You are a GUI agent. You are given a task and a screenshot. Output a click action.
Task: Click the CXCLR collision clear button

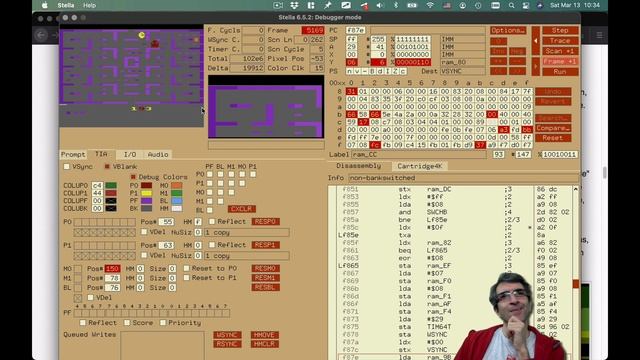242,209
